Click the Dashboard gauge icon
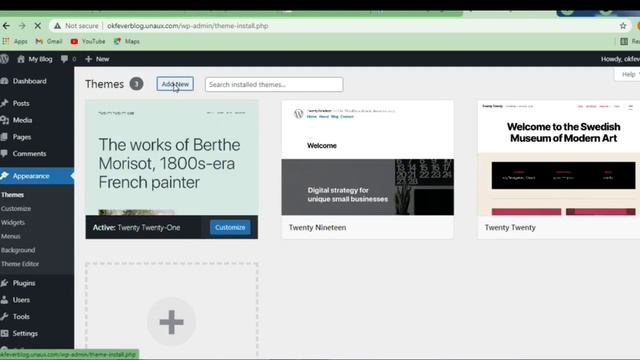The height and width of the screenshot is (360, 640). (x=4, y=81)
